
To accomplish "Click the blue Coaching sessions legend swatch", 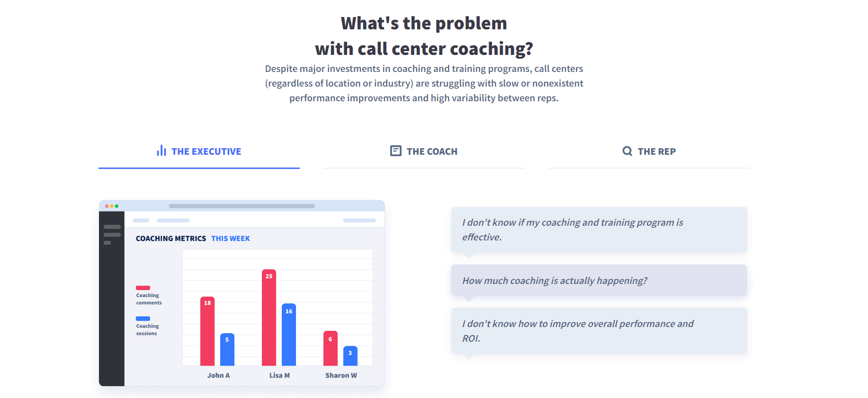I will [x=143, y=318].
